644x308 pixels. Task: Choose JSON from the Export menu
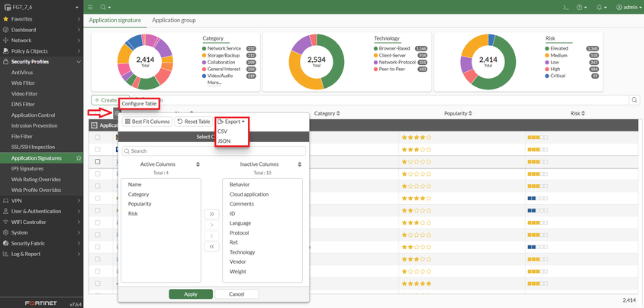pos(224,141)
